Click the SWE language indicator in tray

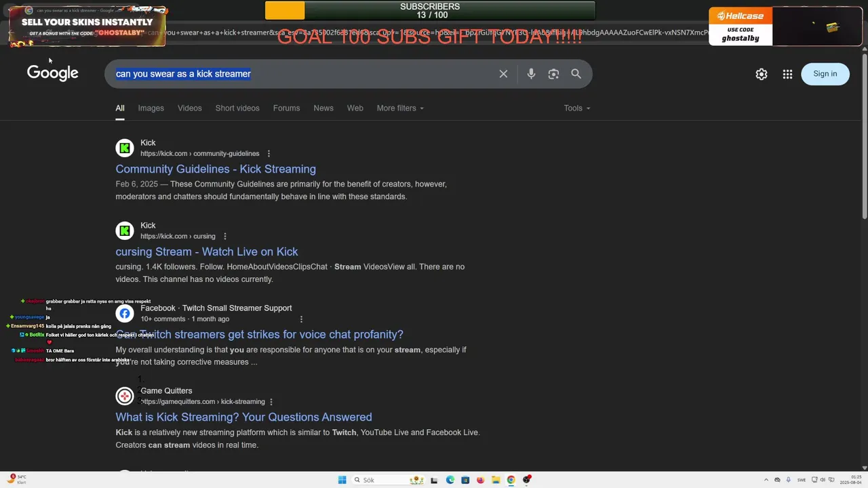pyautogui.click(x=802, y=480)
